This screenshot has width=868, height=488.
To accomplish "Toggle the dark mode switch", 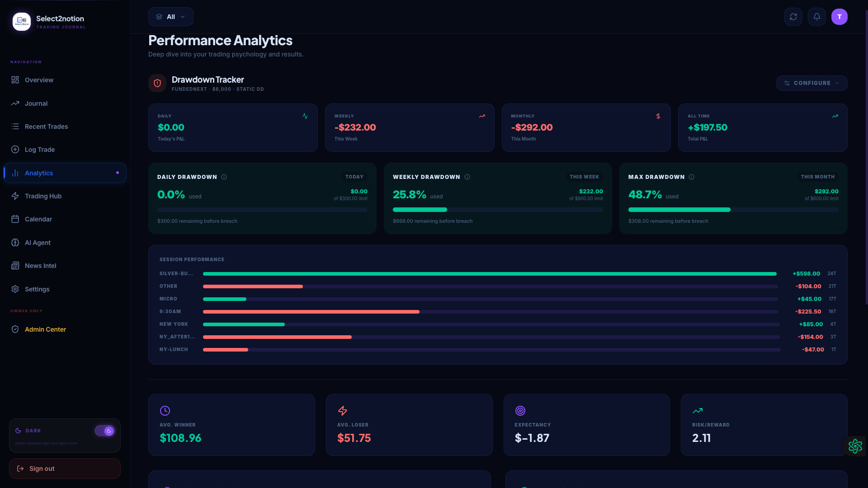I will point(104,431).
